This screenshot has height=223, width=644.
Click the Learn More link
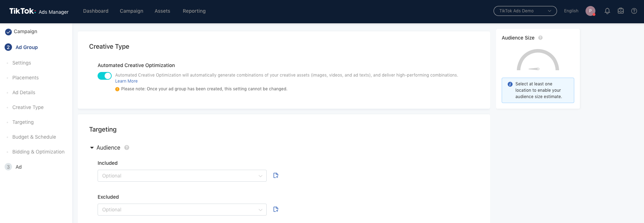point(126,81)
